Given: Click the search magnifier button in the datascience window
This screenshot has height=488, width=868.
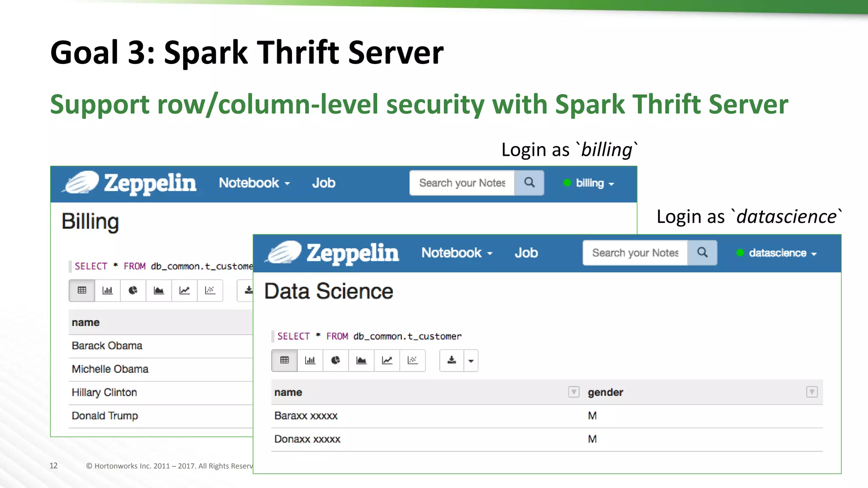Looking at the screenshot, I should (702, 253).
